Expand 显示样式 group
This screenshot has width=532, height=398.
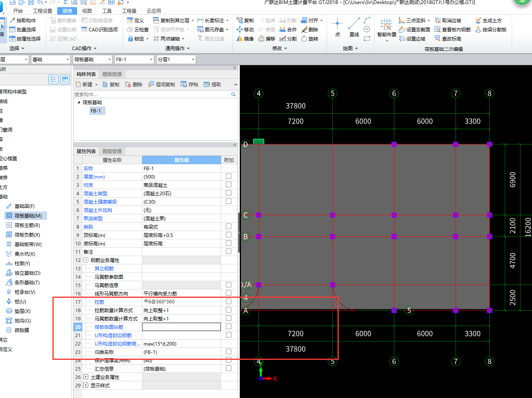point(85,385)
